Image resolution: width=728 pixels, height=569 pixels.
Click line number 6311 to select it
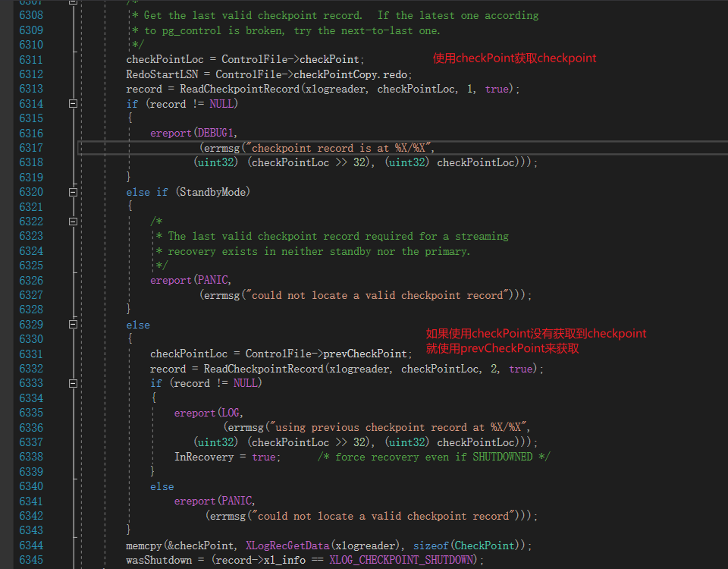[30, 58]
